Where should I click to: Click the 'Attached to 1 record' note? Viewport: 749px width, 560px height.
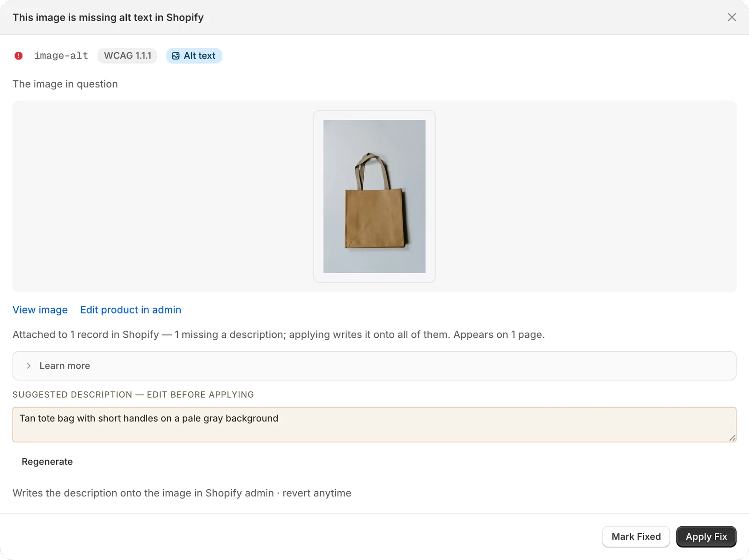tap(279, 335)
